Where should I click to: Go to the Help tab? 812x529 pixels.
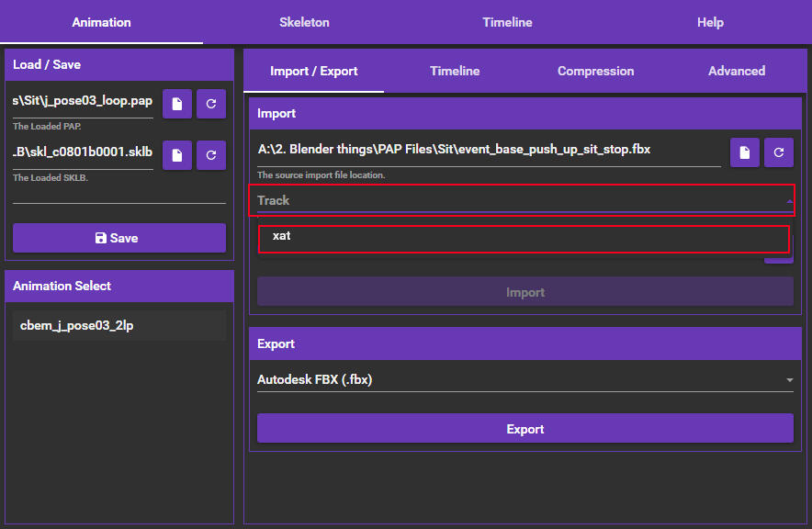(710, 22)
